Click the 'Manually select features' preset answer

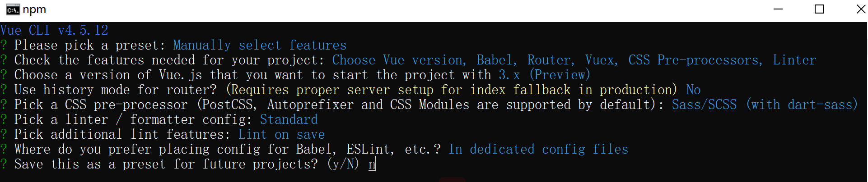point(260,45)
